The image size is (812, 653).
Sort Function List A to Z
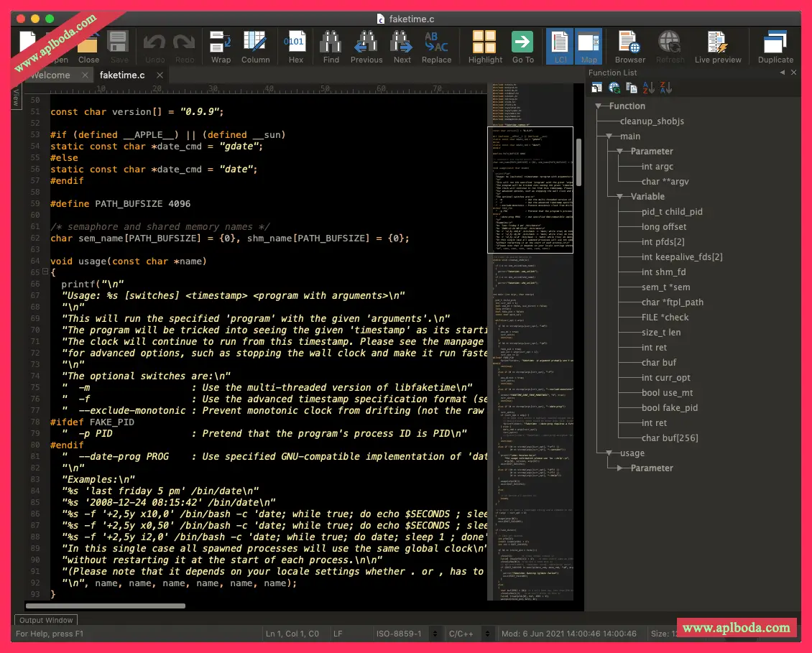pyautogui.click(x=648, y=88)
